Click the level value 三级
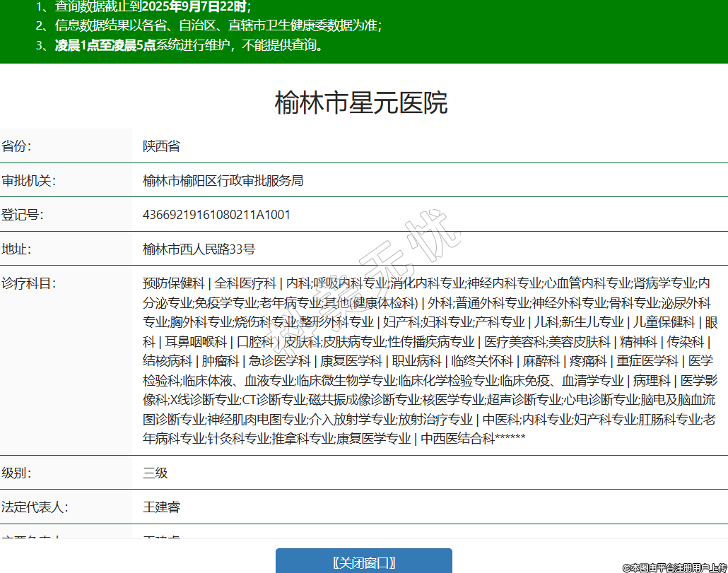 pos(155,473)
